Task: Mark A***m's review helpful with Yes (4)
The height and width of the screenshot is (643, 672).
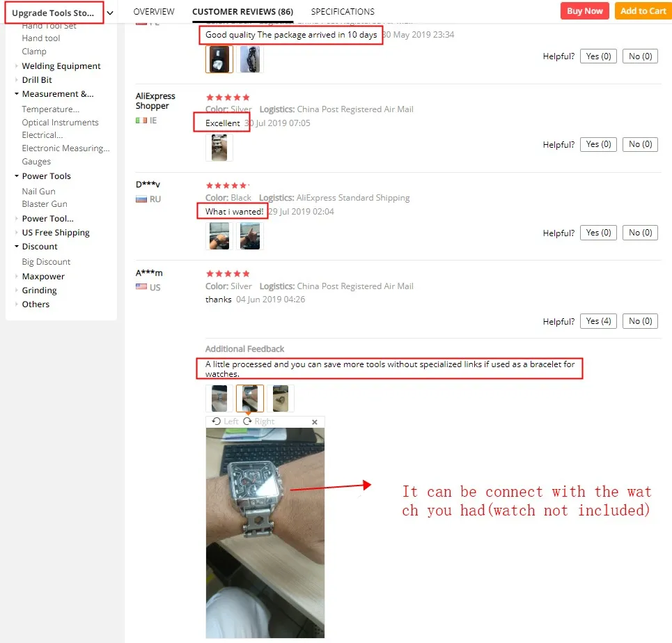Action: [x=598, y=321]
